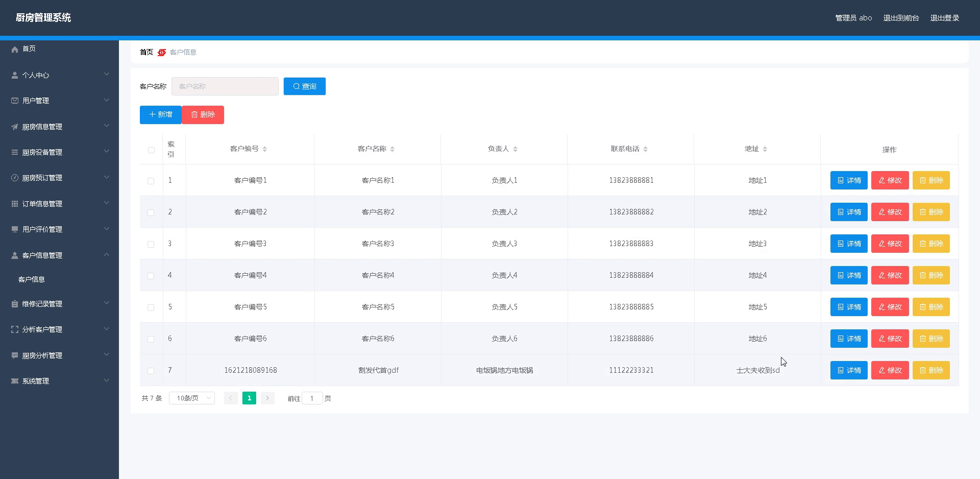Click page number 1 in pagination
This screenshot has height=479, width=980.
pyautogui.click(x=249, y=398)
